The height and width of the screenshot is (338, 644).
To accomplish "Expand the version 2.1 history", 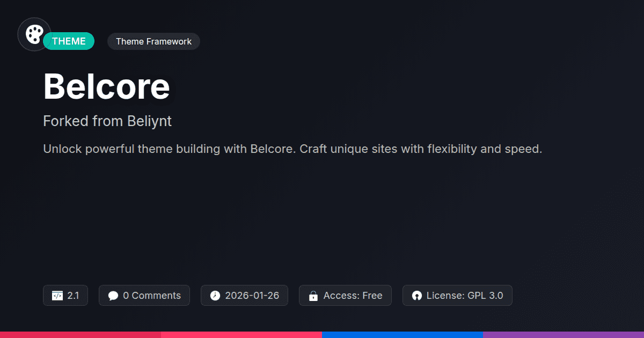I will (x=65, y=295).
